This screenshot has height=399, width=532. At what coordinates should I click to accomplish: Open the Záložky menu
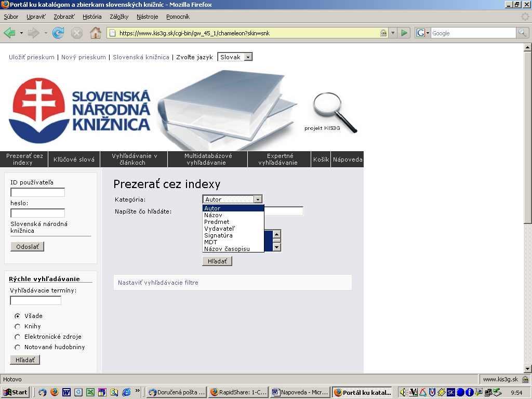coord(119,17)
